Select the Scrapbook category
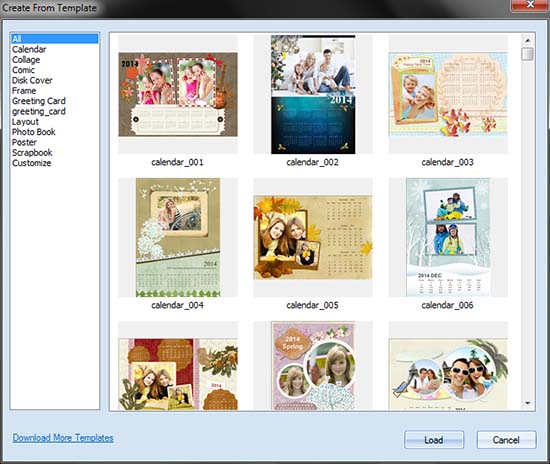Image resolution: width=550 pixels, height=464 pixels. coord(32,153)
